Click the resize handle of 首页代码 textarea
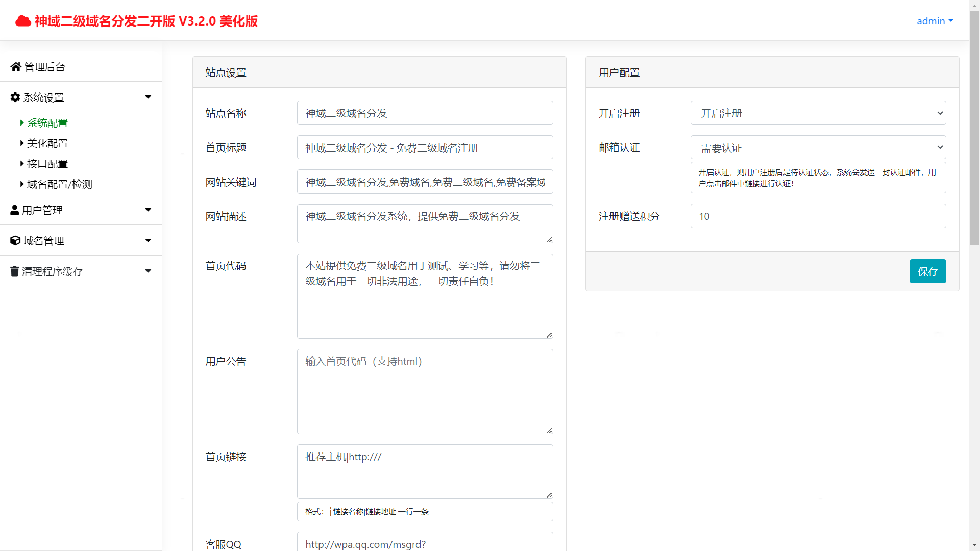This screenshot has width=980, height=551. (x=549, y=335)
